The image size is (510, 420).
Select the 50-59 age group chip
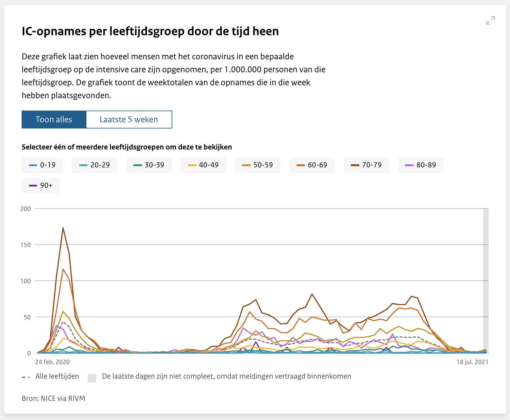point(258,165)
